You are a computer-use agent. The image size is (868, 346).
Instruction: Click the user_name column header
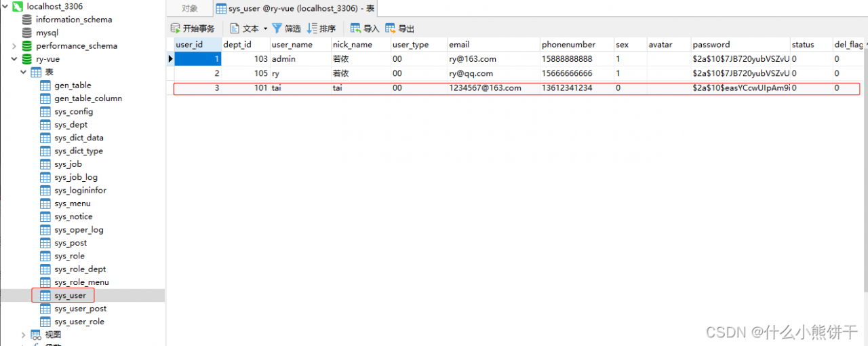(300, 45)
